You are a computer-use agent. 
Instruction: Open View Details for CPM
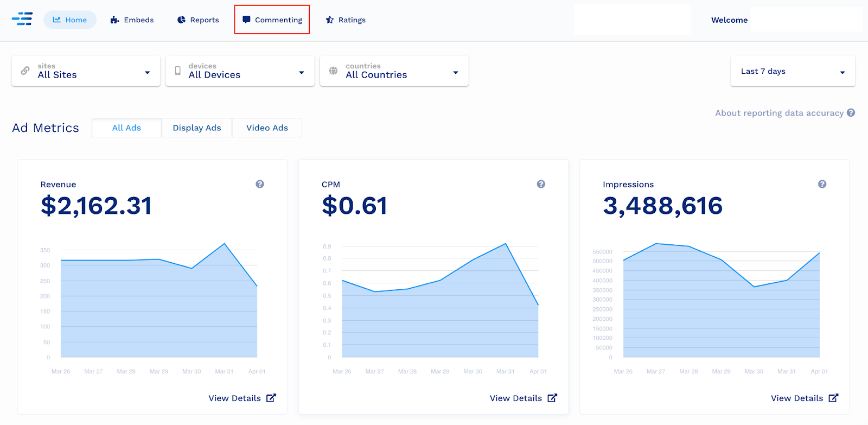click(523, 398)
